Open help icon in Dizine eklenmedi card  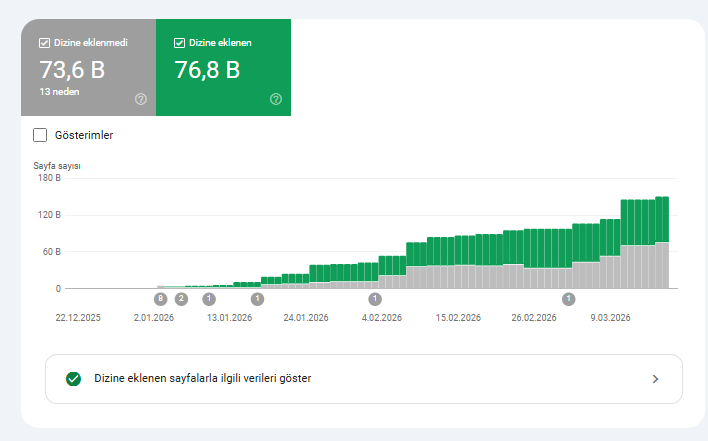click(x=141, y=99)
